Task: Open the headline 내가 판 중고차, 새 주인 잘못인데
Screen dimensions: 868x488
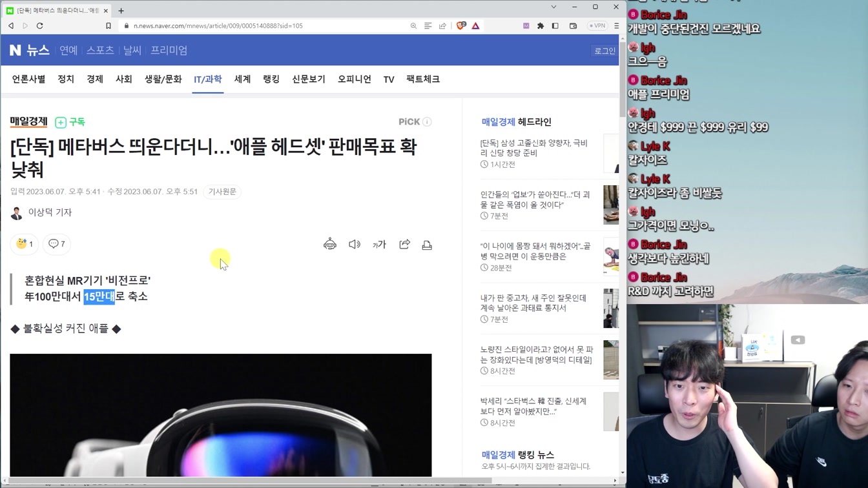Action: point(533,303)
